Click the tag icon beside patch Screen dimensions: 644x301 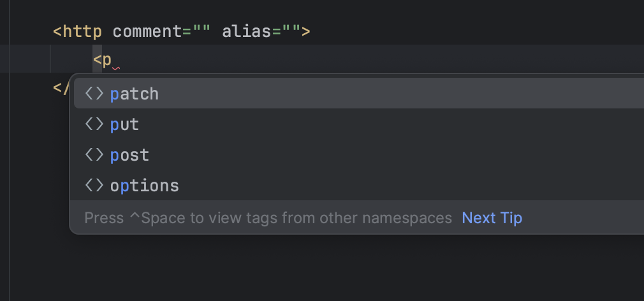click(94, 94)
